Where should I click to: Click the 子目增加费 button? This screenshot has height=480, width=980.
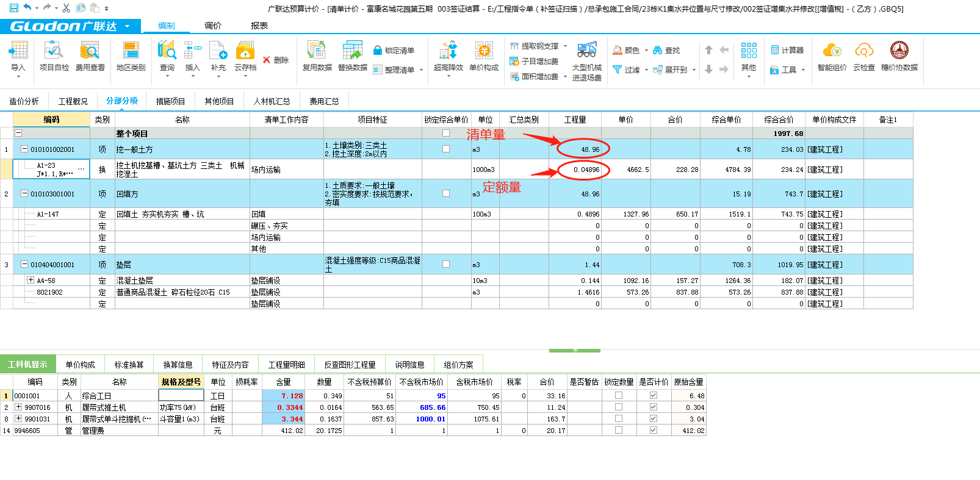(535, 61)
